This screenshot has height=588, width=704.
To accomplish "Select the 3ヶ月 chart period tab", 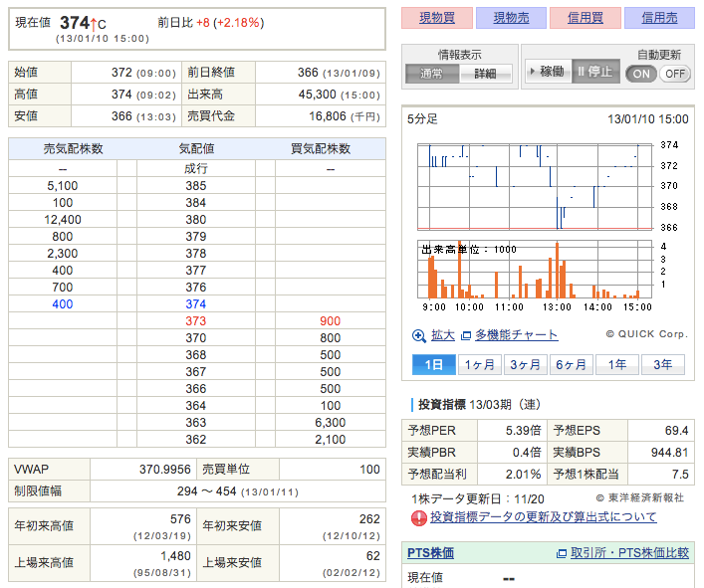I will 526,365.
